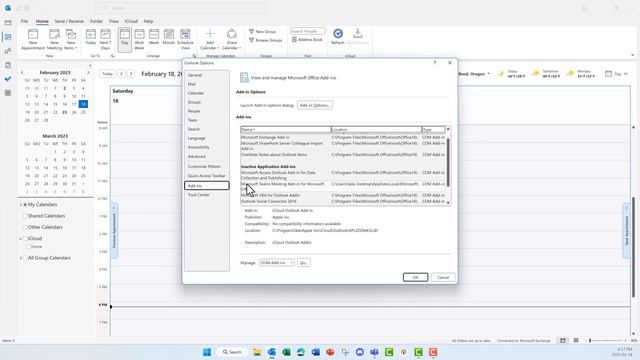Click the Search People field
The height and width of the screenshot is (360, 640).
(307, 31)
